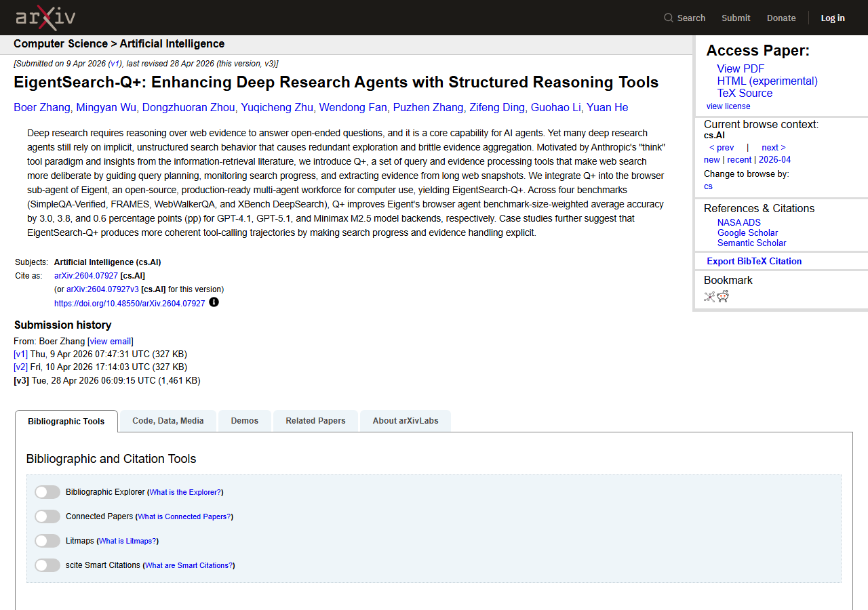Viewport: 868px width, 610px height.
Task: Click What is the Explorer? link
Action: tap(185, 493)
